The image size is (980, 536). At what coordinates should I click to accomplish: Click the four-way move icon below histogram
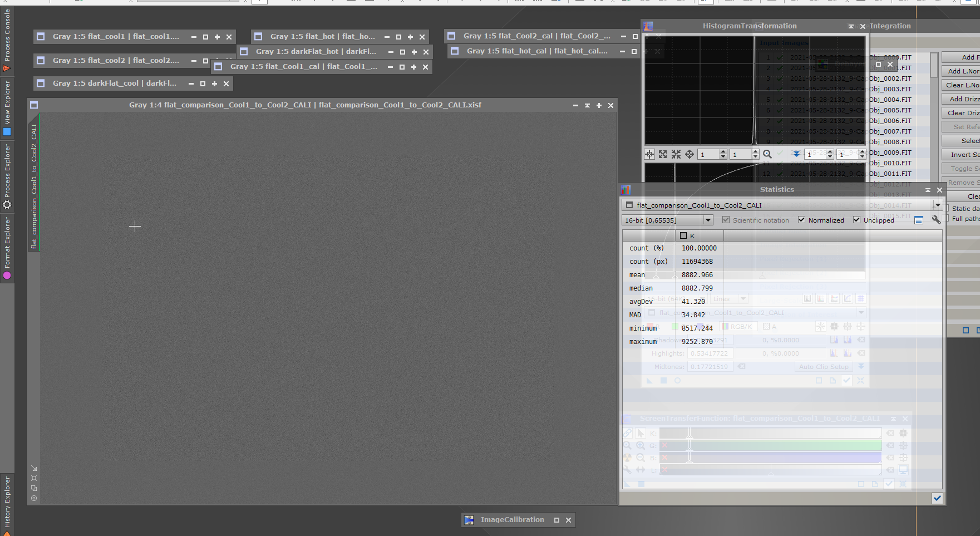point(690,154)
